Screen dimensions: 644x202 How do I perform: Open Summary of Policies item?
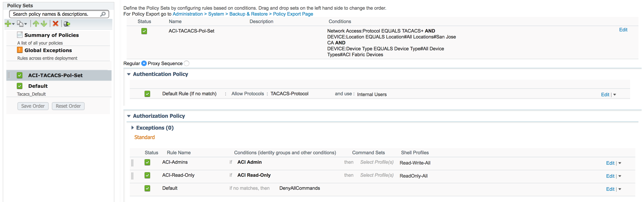pos(51,35)
